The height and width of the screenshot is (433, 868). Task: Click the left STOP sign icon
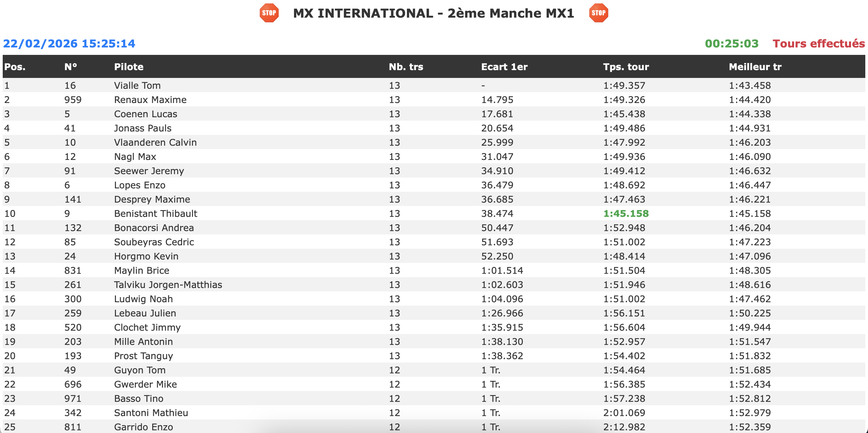coord(269,13)
